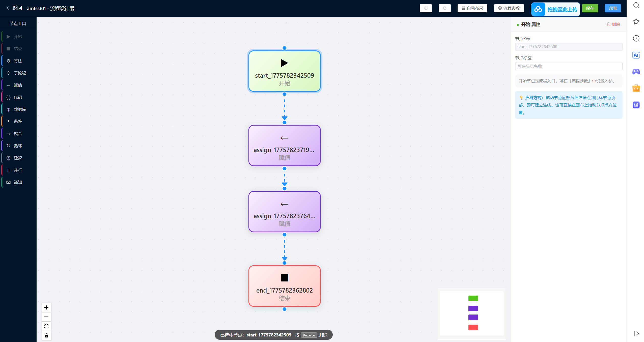Click the blue 部署 deploy button
This screenshot has width=644, height=342.
pos(613,8)
